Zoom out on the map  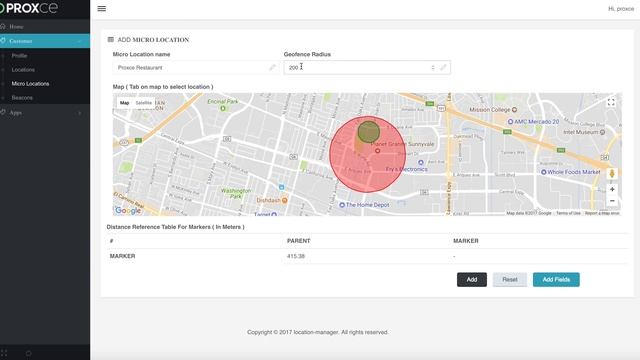tap(612, 201)
